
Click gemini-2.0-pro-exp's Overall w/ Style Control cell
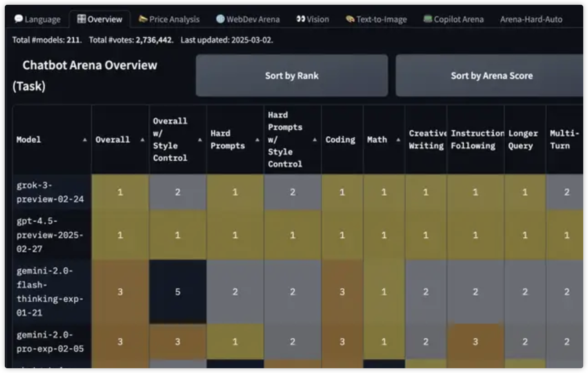tap(178, 342)
